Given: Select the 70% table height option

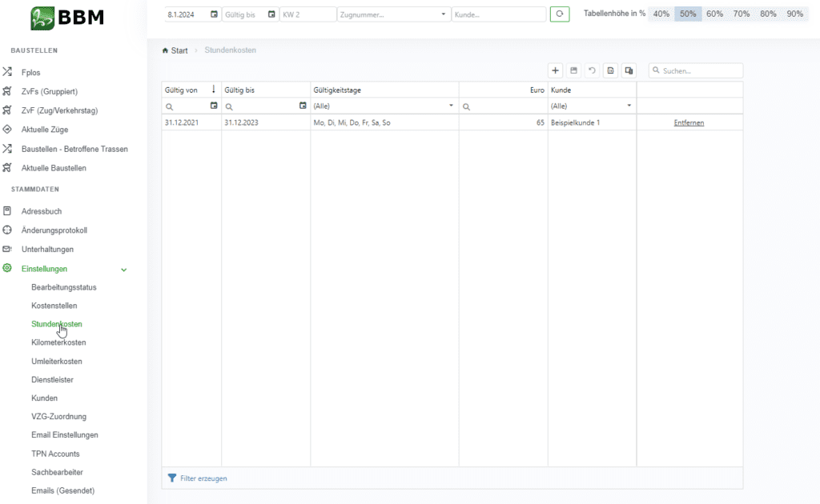Looking at the screenshot, I should pos(741,14).
